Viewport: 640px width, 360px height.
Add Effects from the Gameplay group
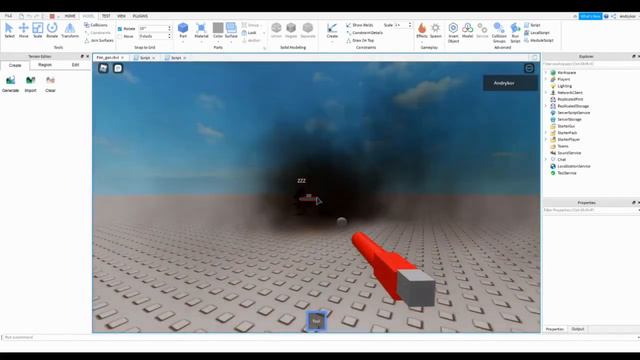(x=422, y=29)
